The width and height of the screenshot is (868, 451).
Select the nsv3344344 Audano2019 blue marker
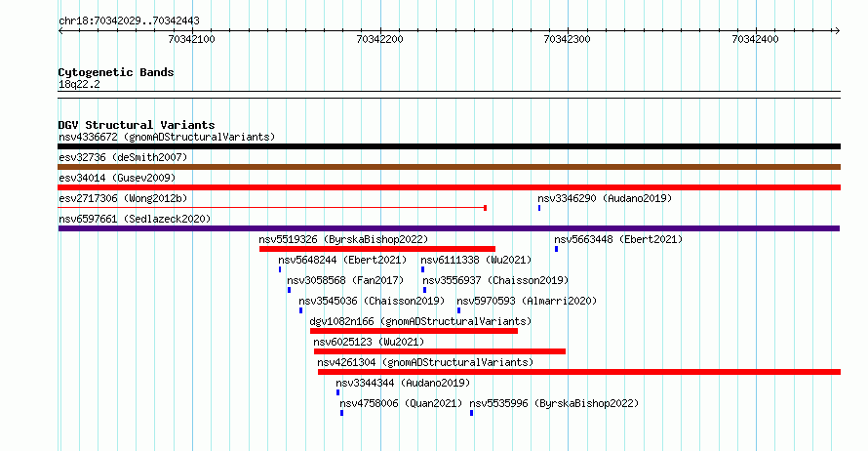(337, 392)
